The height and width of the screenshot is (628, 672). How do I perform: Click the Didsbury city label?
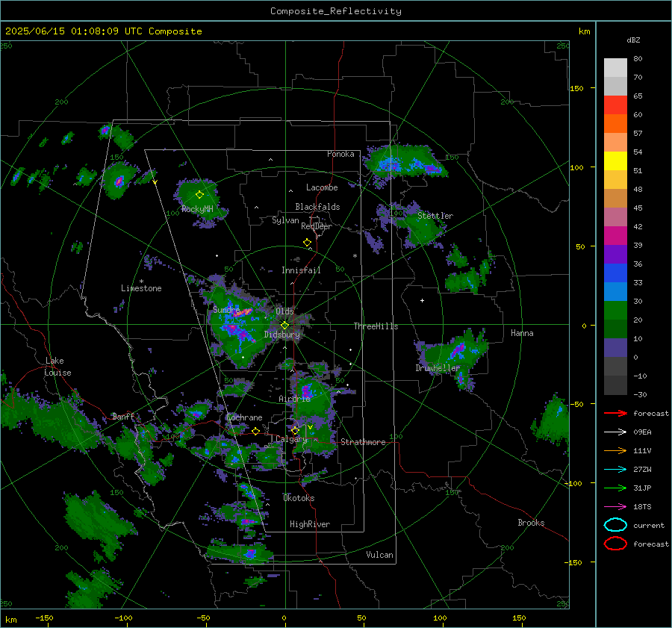pos(282,335)
